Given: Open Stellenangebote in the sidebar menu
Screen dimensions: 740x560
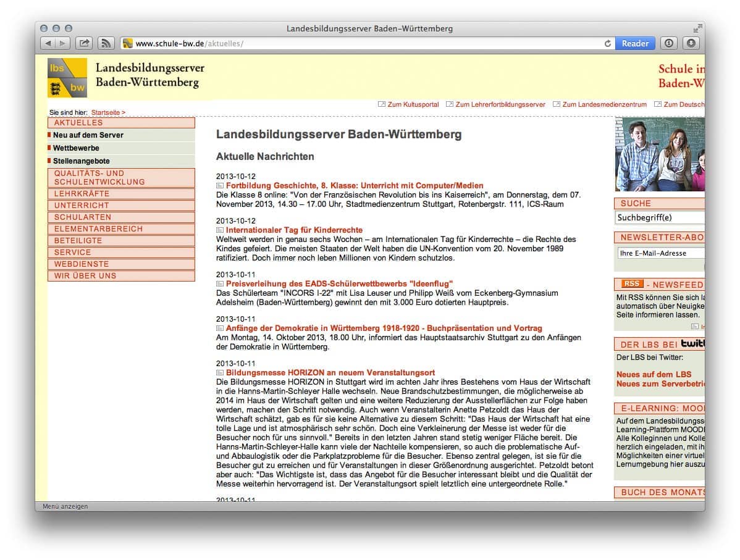Looking at the screenshot, I should (81, 161).
